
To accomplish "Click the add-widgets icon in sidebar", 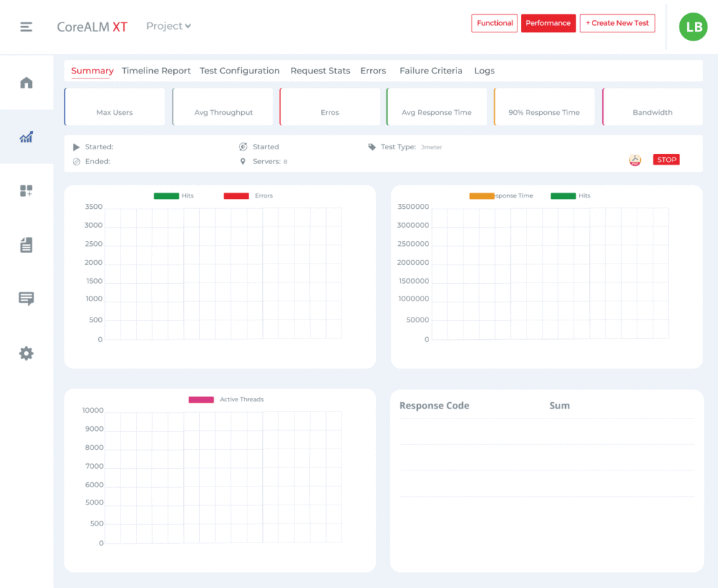I will 27,190.
